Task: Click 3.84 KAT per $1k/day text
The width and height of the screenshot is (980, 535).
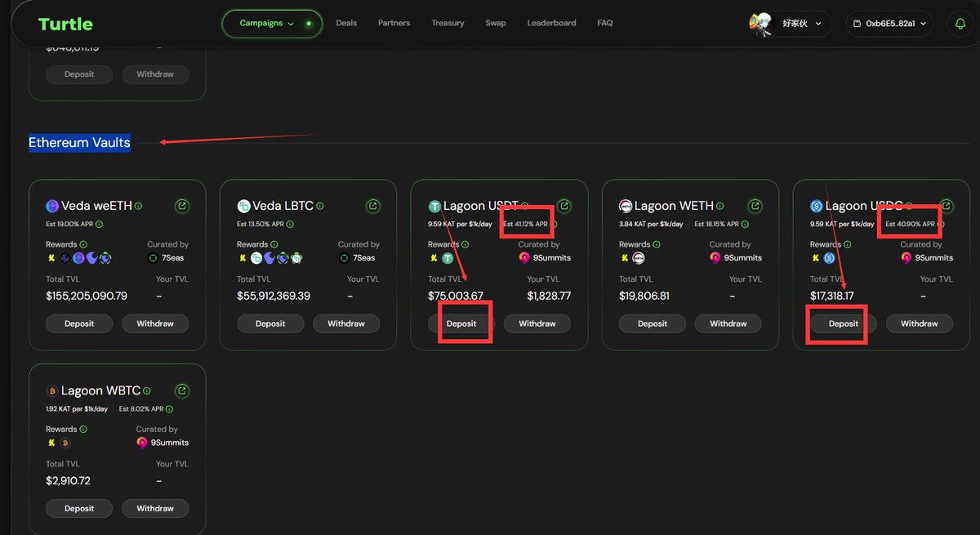Action: click(x=651, y=224)
